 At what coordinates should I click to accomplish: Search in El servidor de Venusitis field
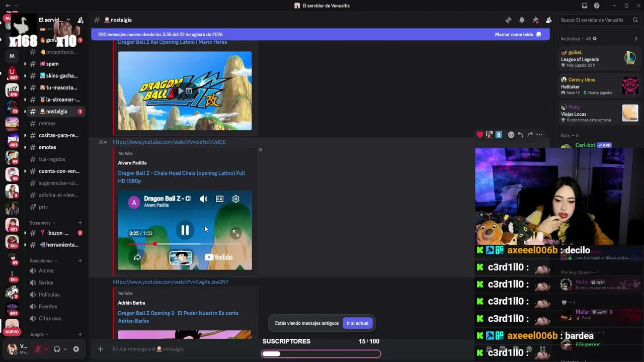(x=599, y=20)
